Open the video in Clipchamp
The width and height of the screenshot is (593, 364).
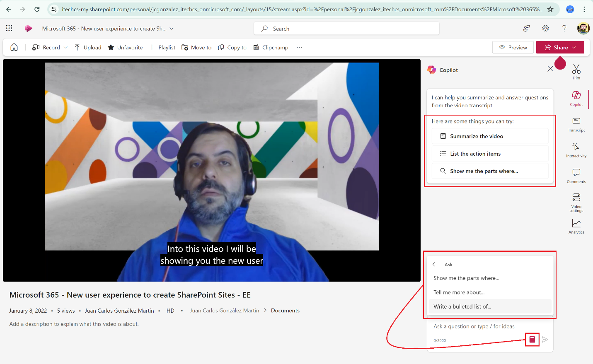(x=271, y=47)
